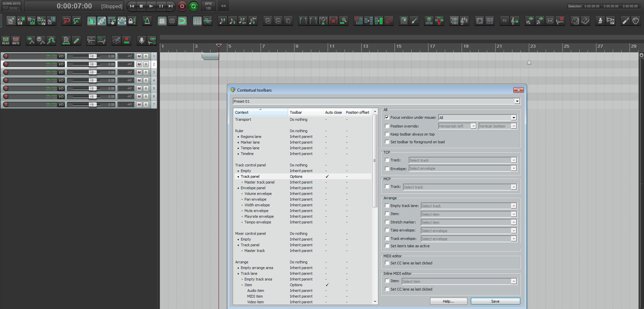
Task: Click the Save button in dialog
Action: [495, 301]
